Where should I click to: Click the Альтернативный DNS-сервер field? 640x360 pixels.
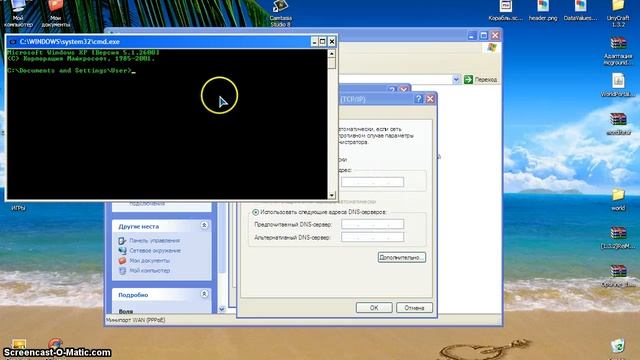[372, 237]
